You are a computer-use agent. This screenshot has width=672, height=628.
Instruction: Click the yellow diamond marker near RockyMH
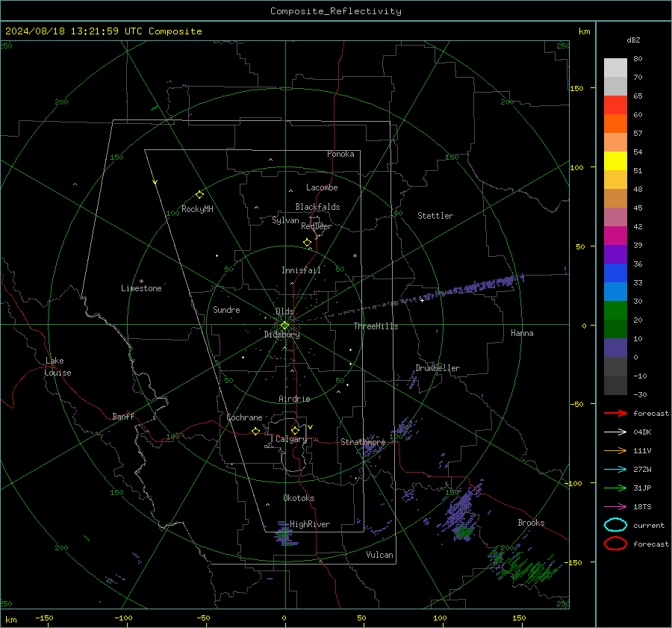[x=199, y=195]
